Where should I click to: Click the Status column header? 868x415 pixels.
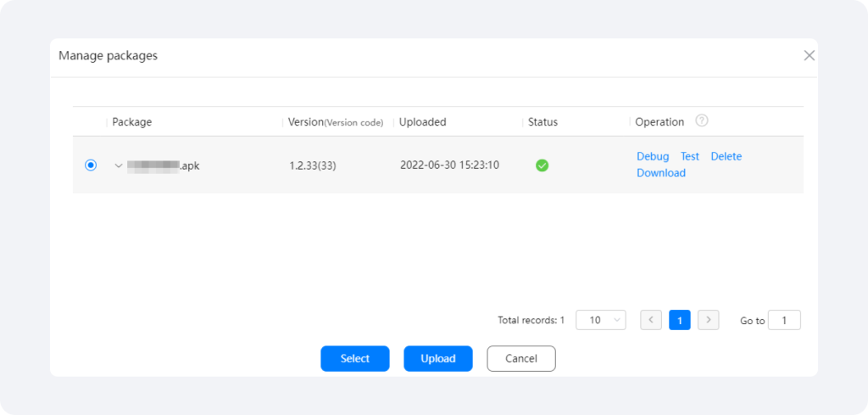coord(542,122)
